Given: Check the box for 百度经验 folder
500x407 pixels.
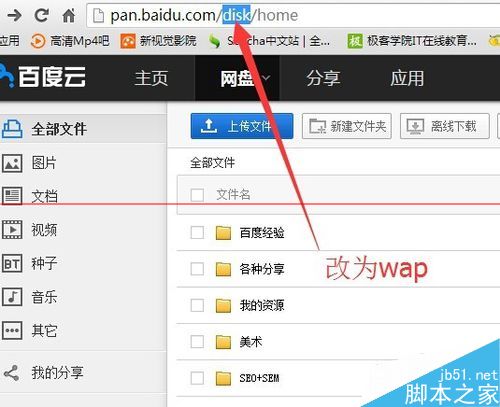Looking at the screenshot, I should [197, 232].
